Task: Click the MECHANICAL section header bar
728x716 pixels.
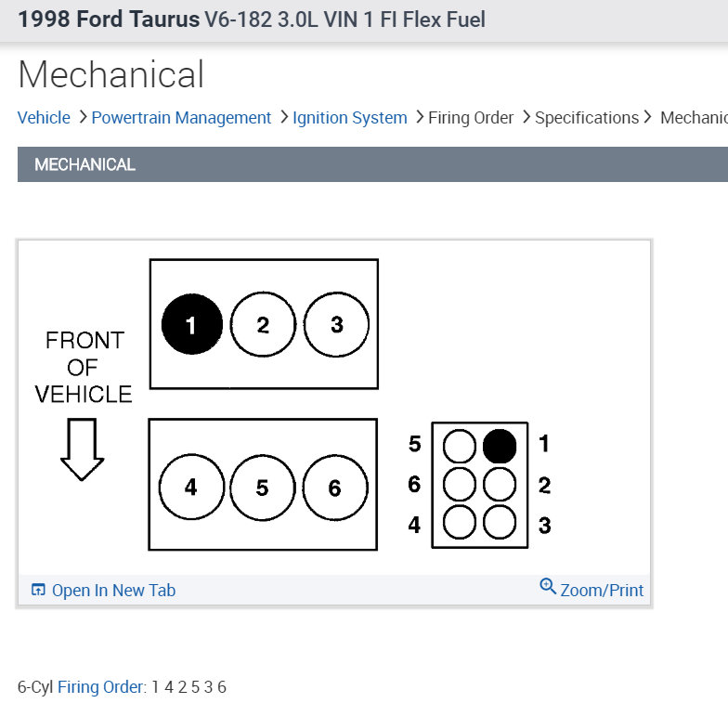Action: (x=372, y=164)
